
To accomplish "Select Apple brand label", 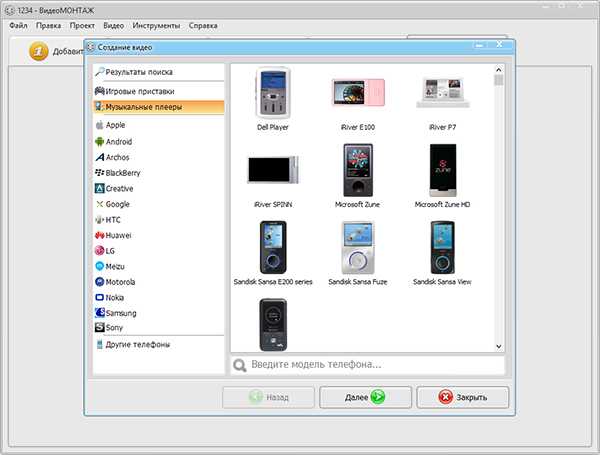I will (116, 125).
